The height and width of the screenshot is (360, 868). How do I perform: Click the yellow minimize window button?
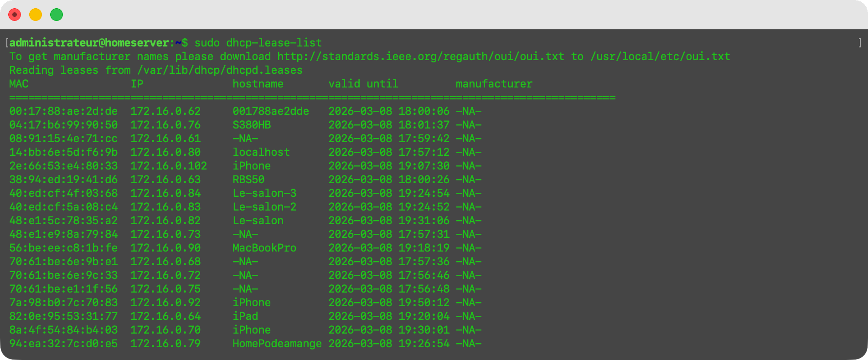coord(36,15)
